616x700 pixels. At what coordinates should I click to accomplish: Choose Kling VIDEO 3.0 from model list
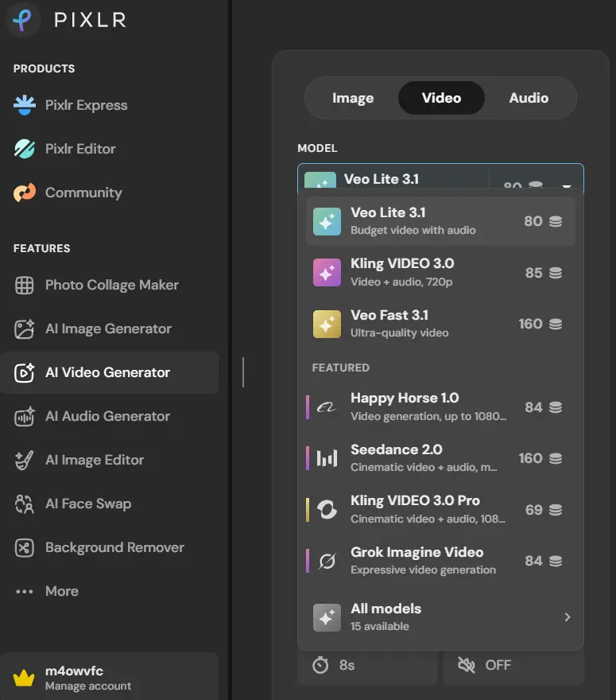tap(440, 272)
